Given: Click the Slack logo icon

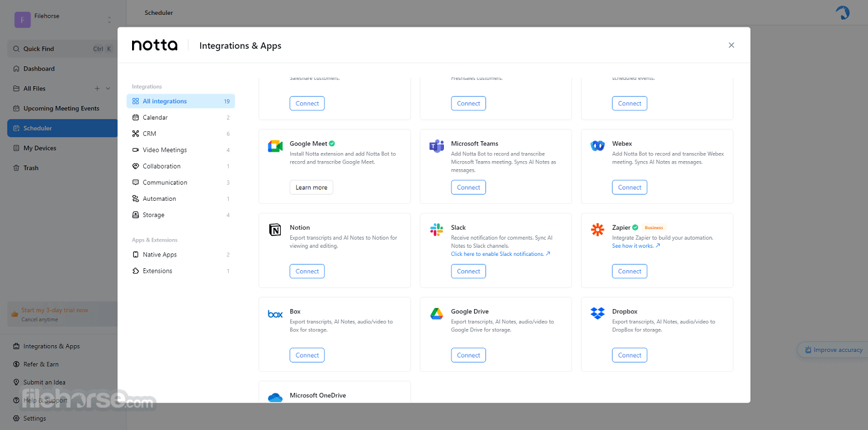Looking at the screenshot, I should pos(436,230).
